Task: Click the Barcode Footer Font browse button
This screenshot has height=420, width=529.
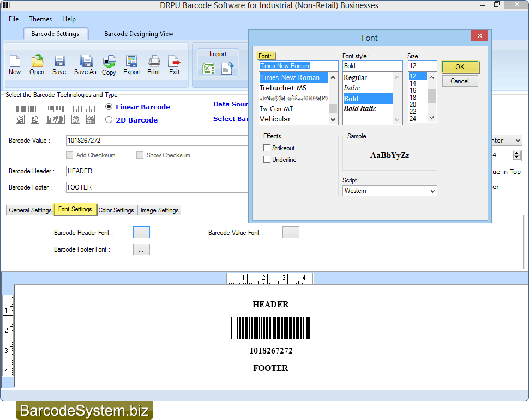Action: click(141, 250)
